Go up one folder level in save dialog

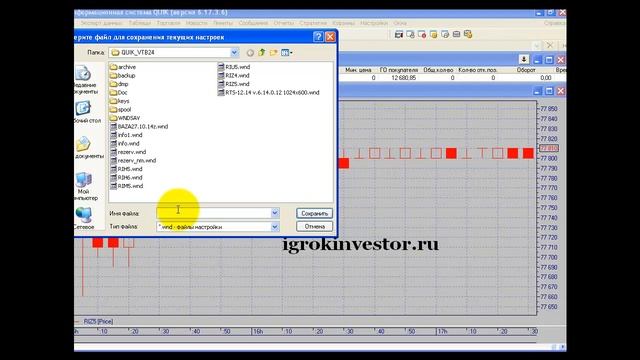(262, 52)
